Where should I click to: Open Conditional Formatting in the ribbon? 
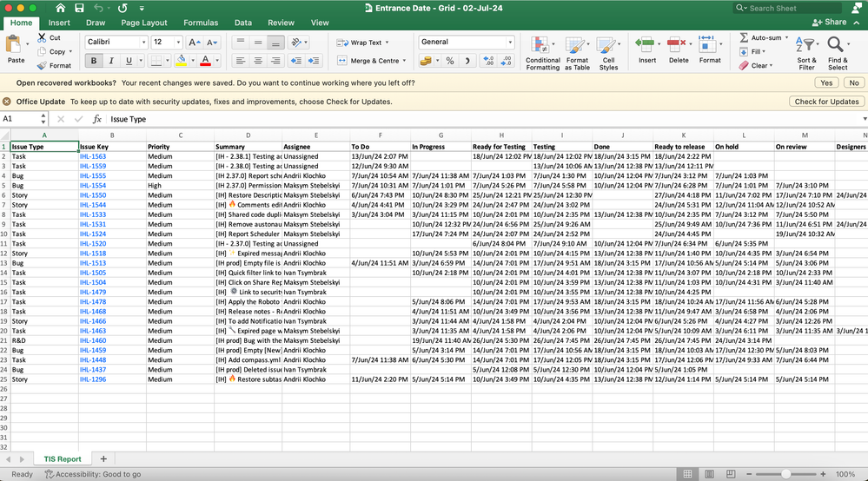pyautogui.click(x=542, y=45)
